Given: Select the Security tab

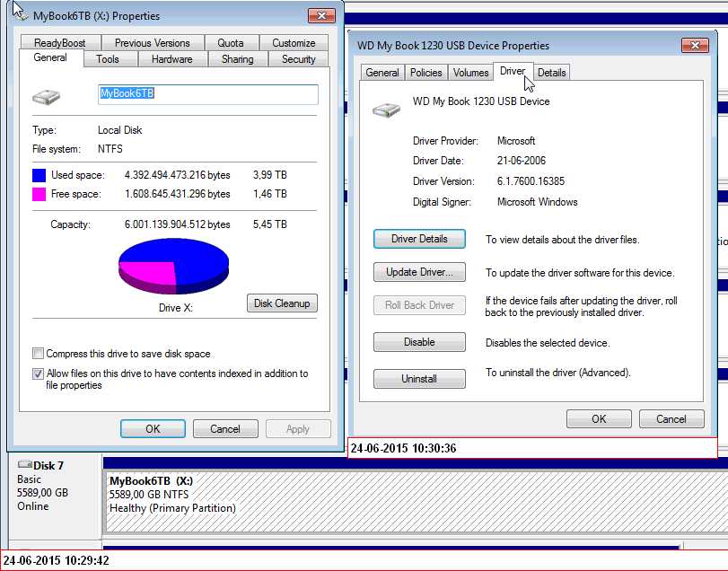Looking at the screenshot, I should coord(299,59).
